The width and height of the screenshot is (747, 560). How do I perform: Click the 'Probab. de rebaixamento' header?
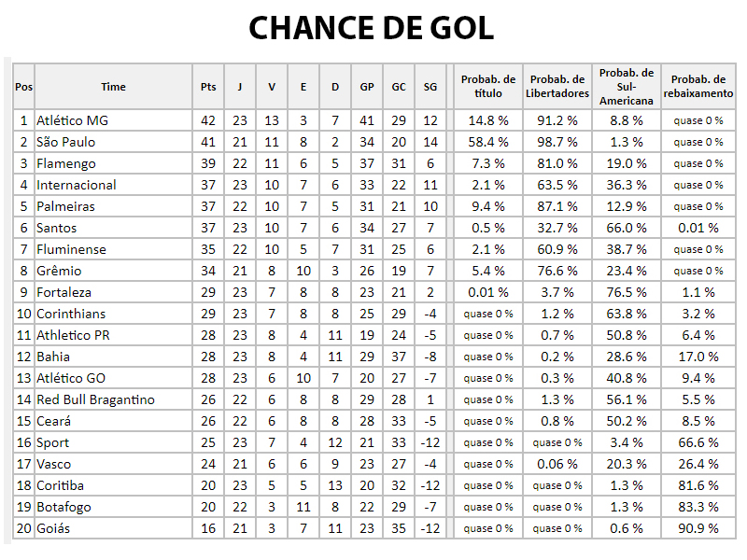[698, 86]
